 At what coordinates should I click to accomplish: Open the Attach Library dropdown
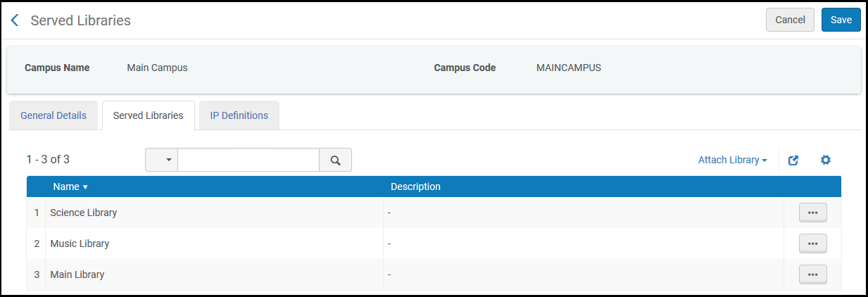(732, 160)
